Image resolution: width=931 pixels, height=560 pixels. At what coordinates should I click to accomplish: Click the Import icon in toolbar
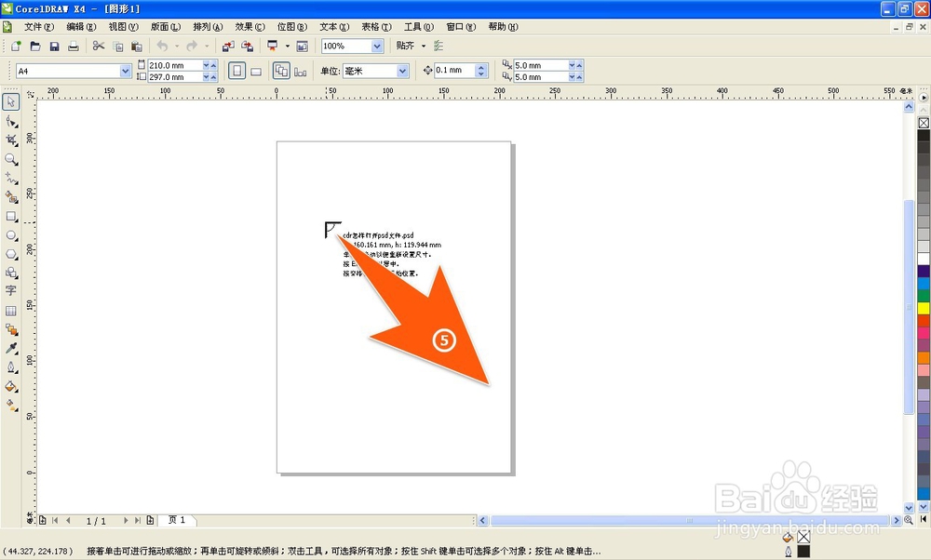click(x=228, y=46)
